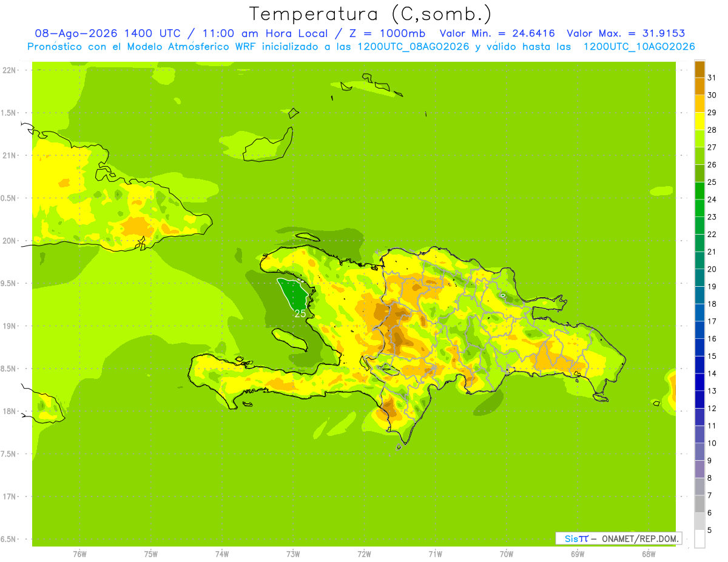The height and width of the screenshot is (562, 728).
Task: Pick the teal legend swatch between 19 and 20
Action: [699, 278]
